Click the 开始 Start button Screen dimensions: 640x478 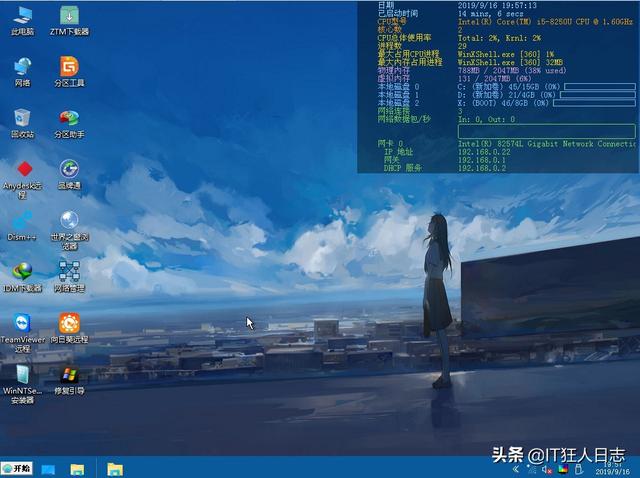click(x=17, y=468)
